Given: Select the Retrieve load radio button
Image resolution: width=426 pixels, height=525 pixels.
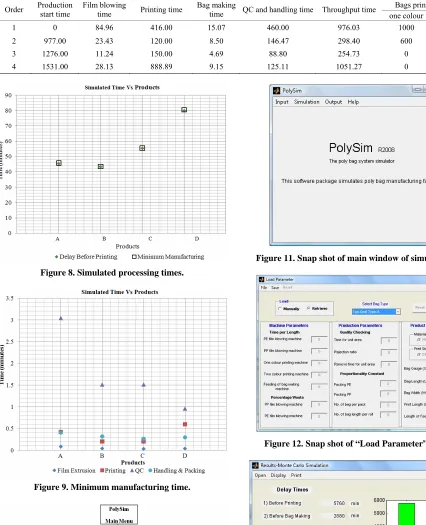Looking at the screenshot, I should (308, 308).
